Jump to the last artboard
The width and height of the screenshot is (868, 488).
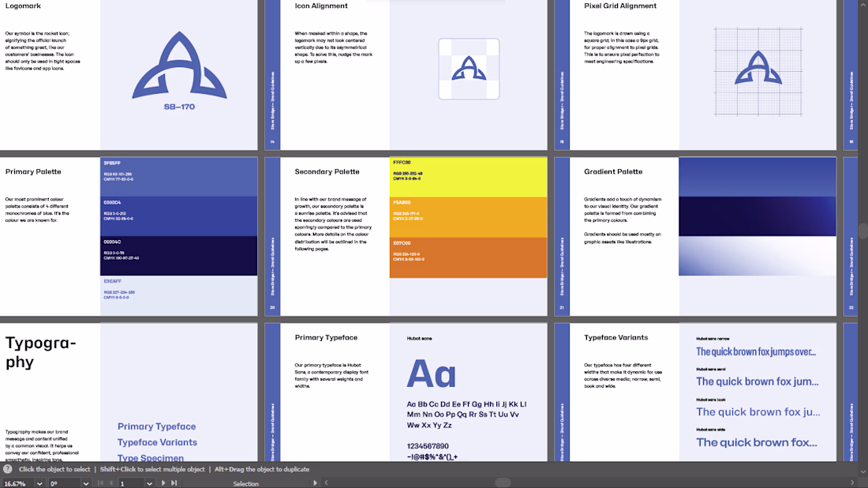[x=174, y=483]
